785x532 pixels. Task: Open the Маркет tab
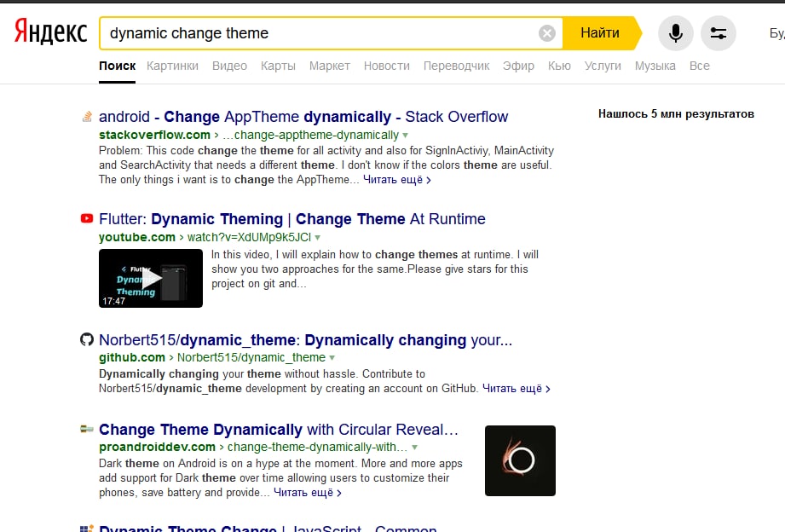329,66
